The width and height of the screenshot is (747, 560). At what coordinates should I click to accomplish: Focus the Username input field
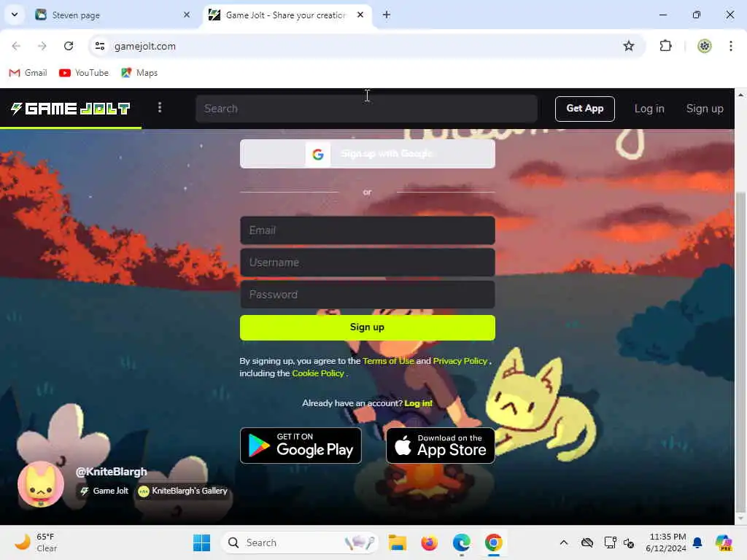(x=368, y=262)
